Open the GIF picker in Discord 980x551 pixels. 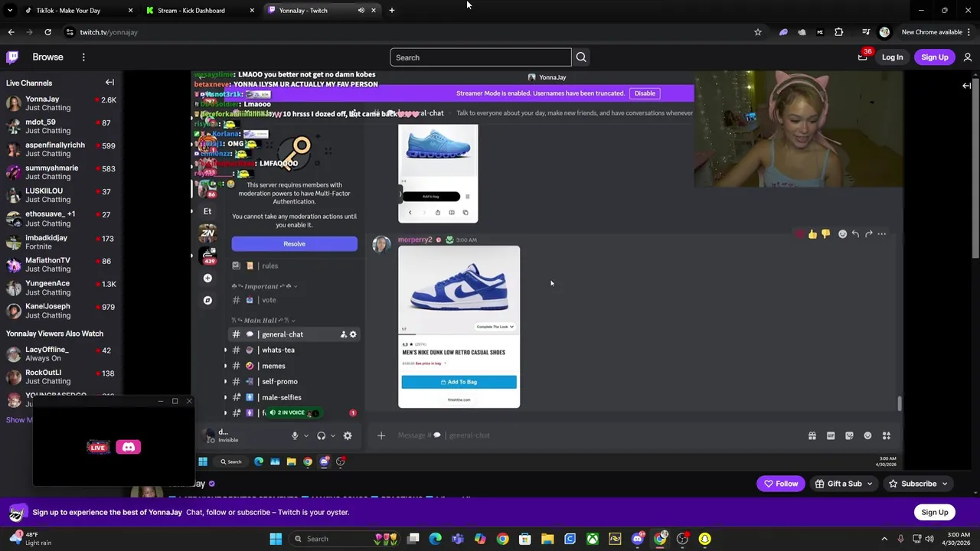pyautogui.click(x=831, y=435)
